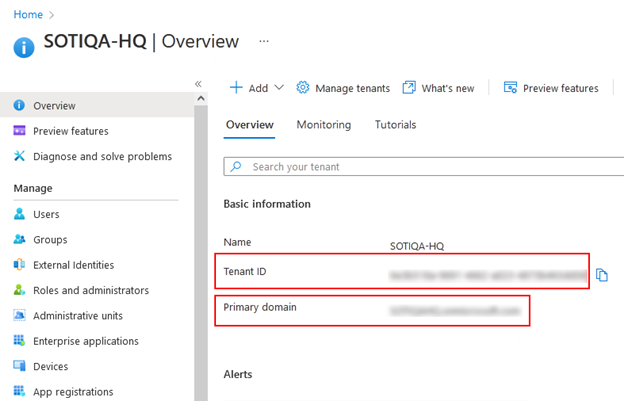Image resolution: width=624 pixels, height=401 pixels.
Task: Click the Roles and administrators icon
Action: [19, 290]
